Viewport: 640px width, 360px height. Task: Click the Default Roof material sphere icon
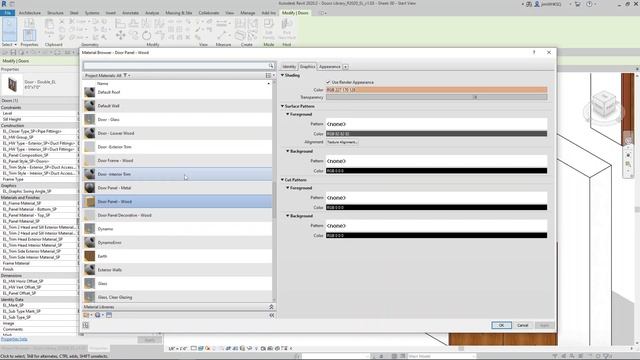coord(90,92)
